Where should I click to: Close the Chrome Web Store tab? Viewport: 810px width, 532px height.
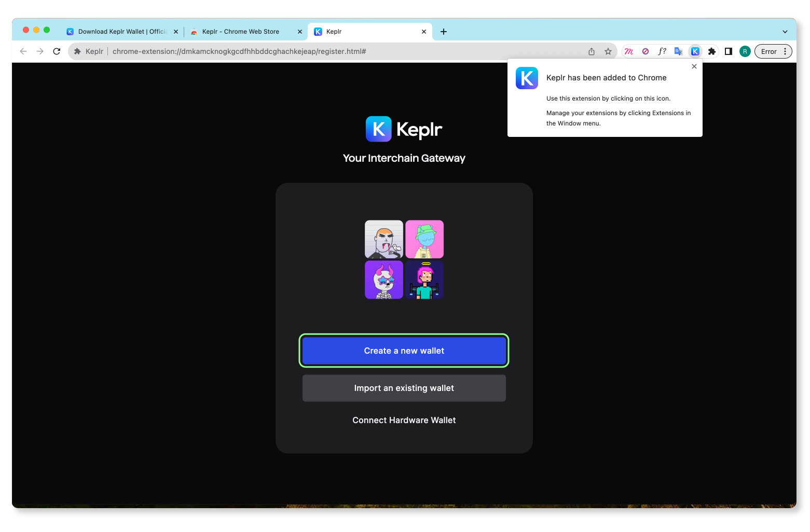click(300, 32)
